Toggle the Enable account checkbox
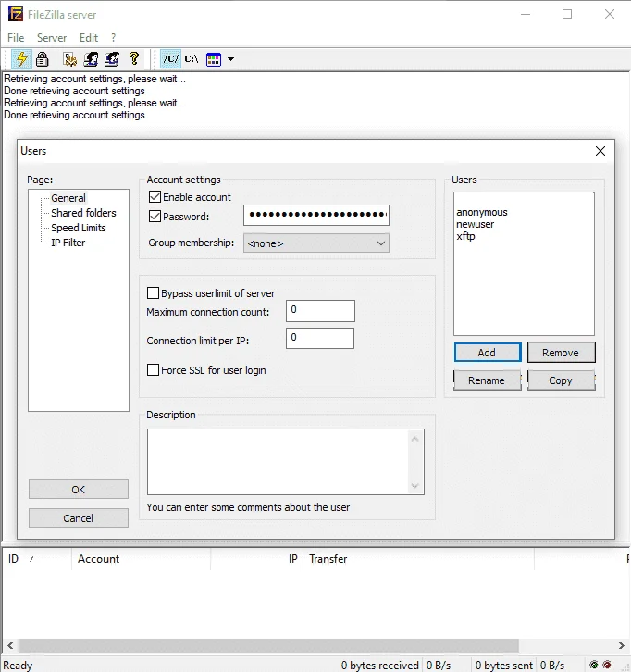 click(x=155, y=197)
